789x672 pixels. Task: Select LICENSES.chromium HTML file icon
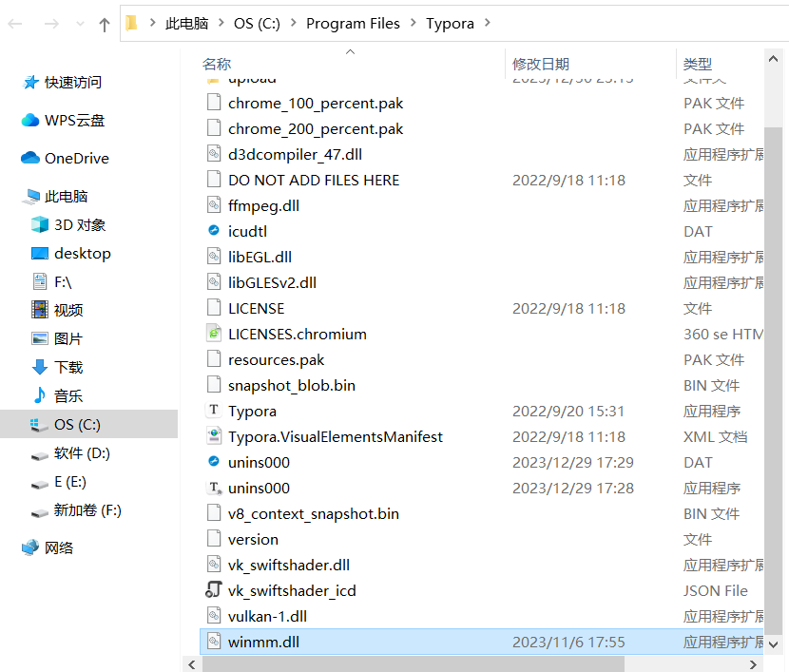click(x=214, y=333)
